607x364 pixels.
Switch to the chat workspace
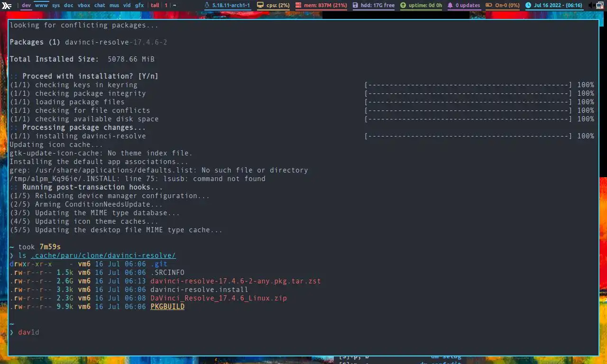pos(100,5)
